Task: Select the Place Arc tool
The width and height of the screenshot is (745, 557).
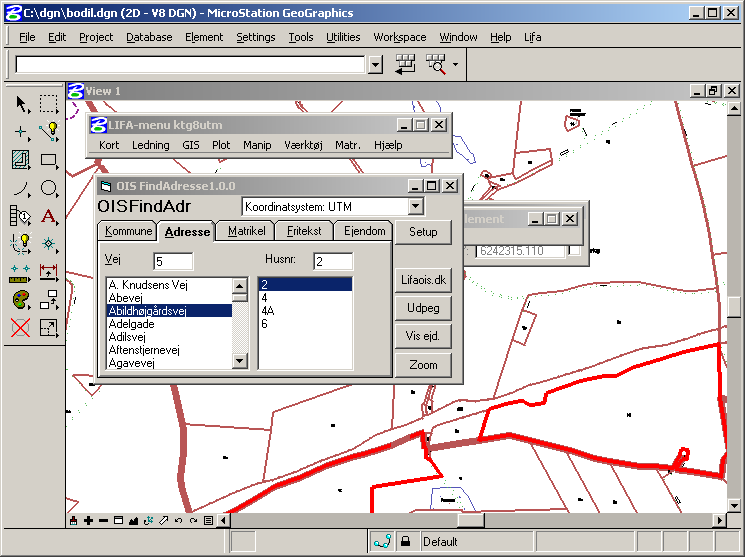Action: tap(21, 188)
